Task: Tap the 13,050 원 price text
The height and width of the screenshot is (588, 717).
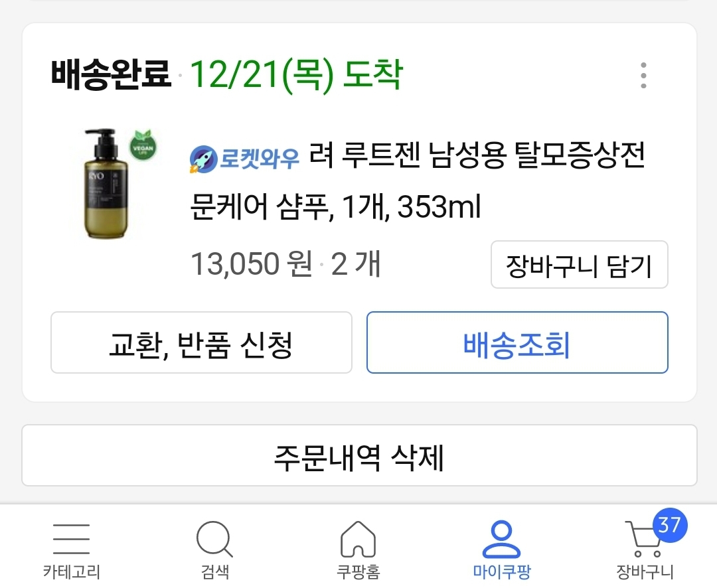Action: click(252, 265)
